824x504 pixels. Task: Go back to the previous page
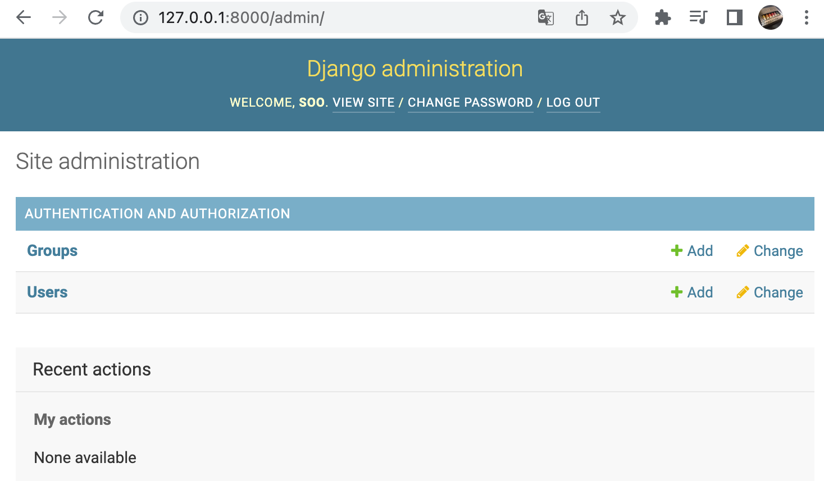pyautogui.click(x=24, y=17)
